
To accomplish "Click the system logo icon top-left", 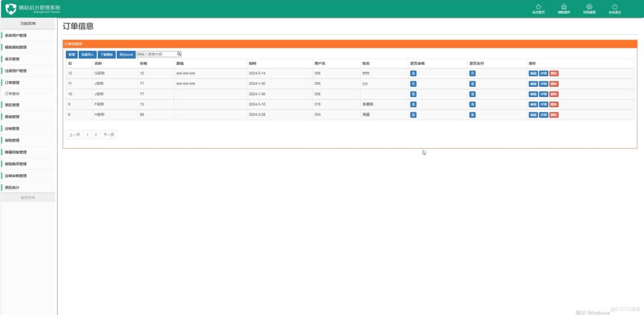I will (x=10, y=7).
